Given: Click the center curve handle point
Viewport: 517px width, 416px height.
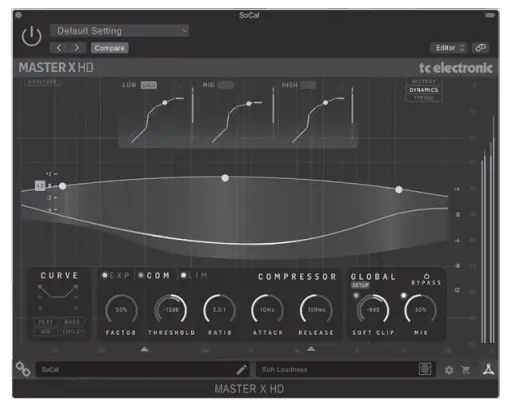Looking at the screenshot, I should (x=225, y=178).
